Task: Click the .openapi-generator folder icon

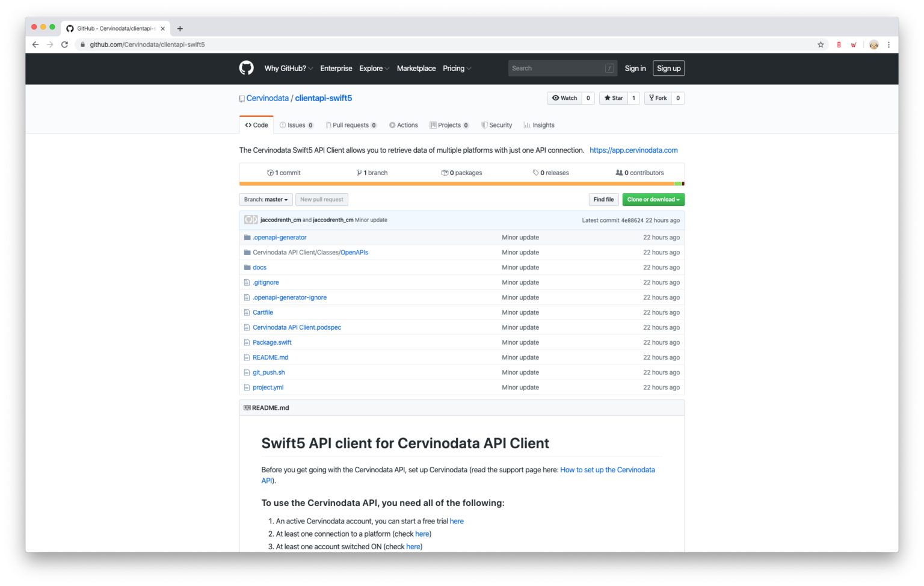Action: coord(247,237)
